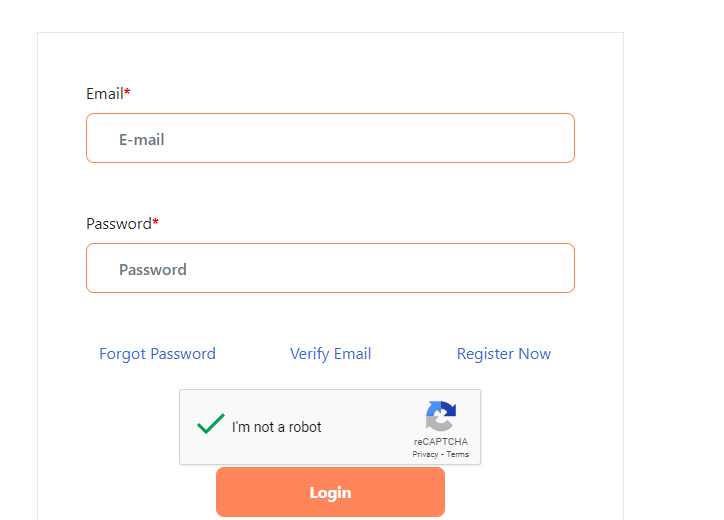Click the red asterisk beside Email label
This screenshot has width=724, height=520.
(127, 91)
